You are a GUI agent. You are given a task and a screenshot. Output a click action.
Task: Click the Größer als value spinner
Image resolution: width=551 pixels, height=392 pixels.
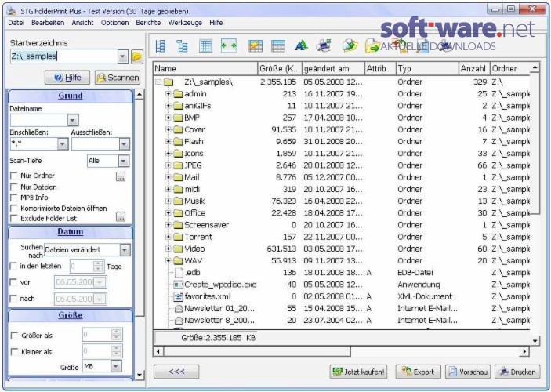[116, 335]
